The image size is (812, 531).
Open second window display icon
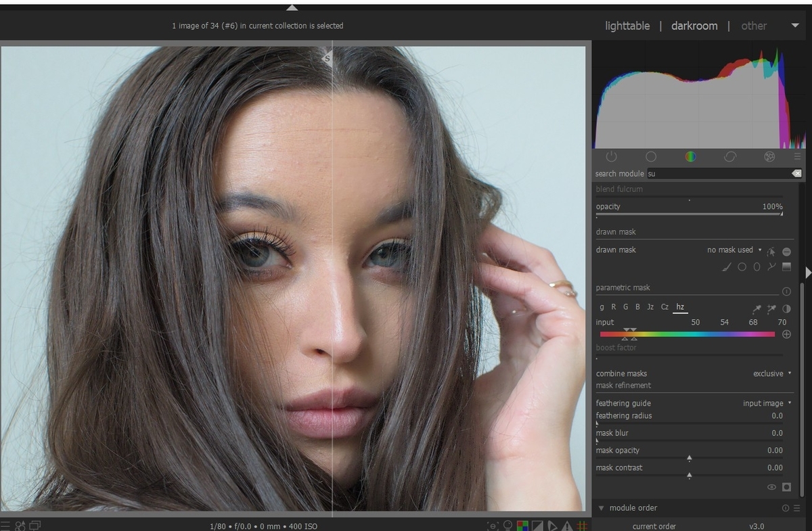tap(35, 526)
